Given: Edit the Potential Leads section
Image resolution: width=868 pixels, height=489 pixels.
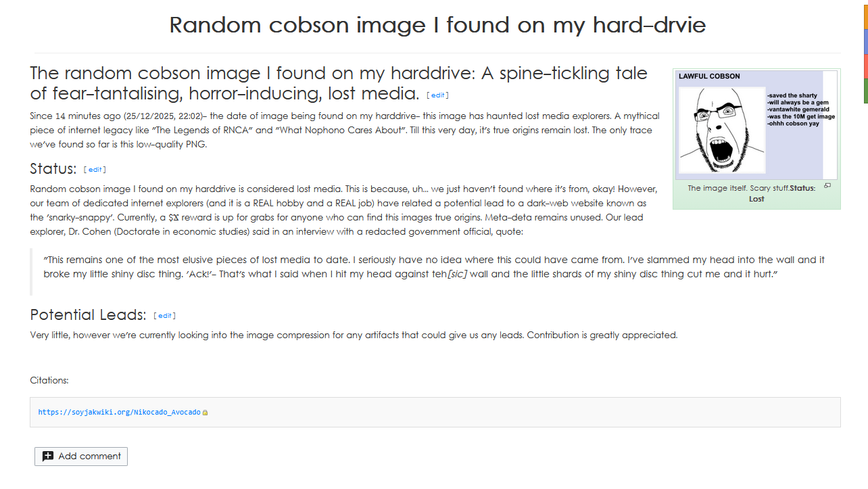Looking at the screenshot, I should 164,316.
